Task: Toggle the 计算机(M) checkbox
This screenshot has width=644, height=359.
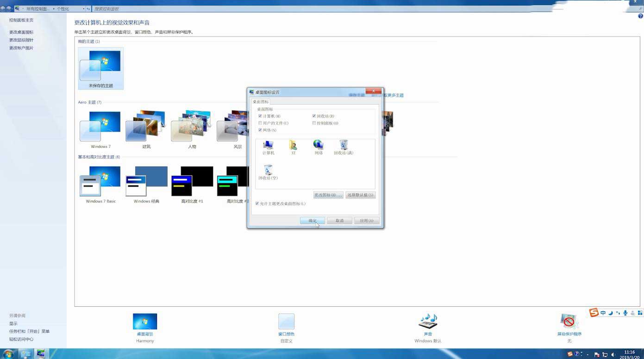Action: [260, 116]
